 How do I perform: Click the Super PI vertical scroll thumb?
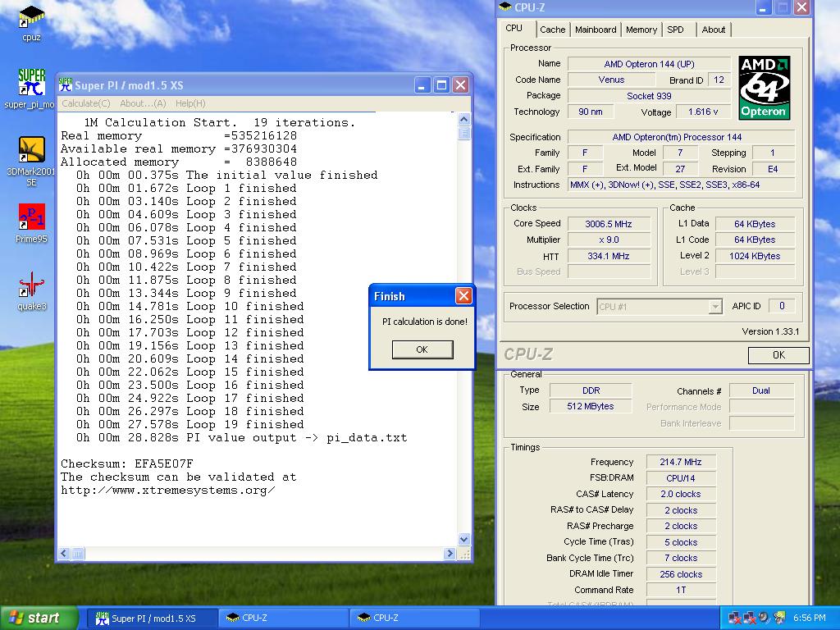464,133
